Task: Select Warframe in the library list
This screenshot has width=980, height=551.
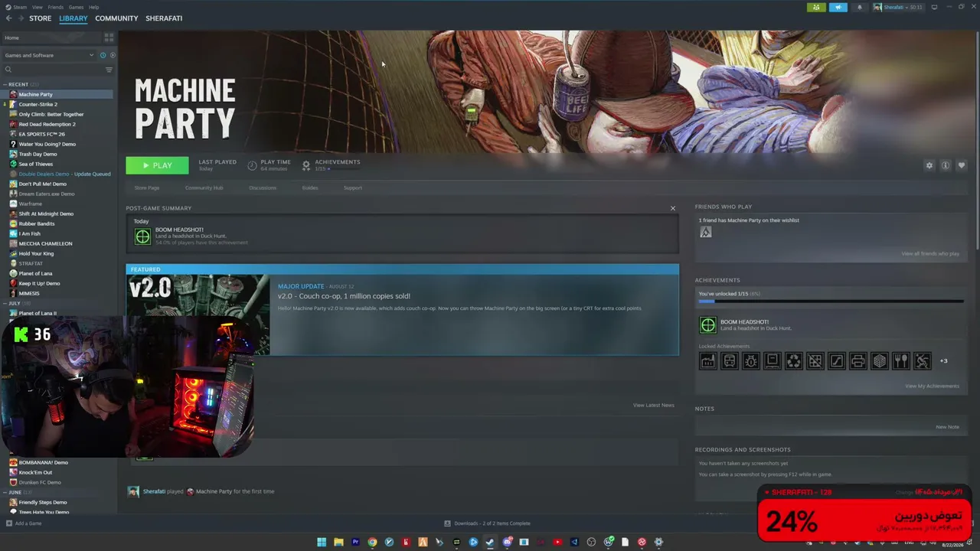Action: [31, 204]
